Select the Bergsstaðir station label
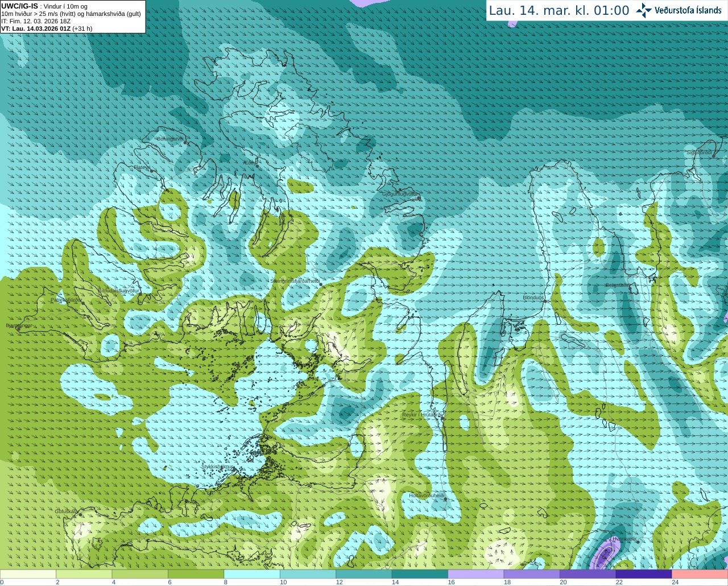728x586 pixels. click(617, 285)
